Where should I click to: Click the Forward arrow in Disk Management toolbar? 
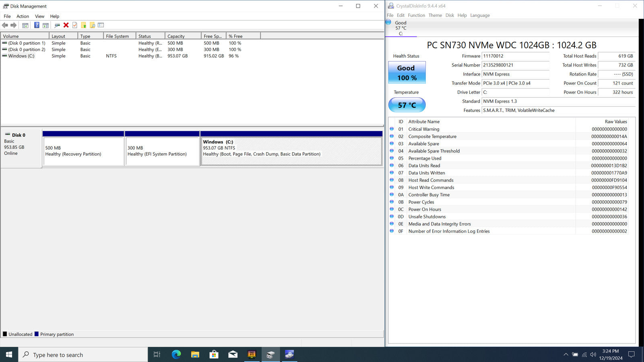click(14, 25)
